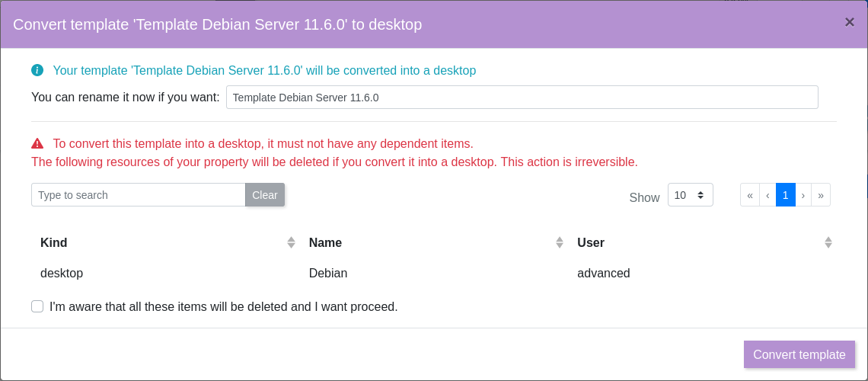Select page 1 in pagination
The width and height of the screenshot is (868, 381).
786,195
